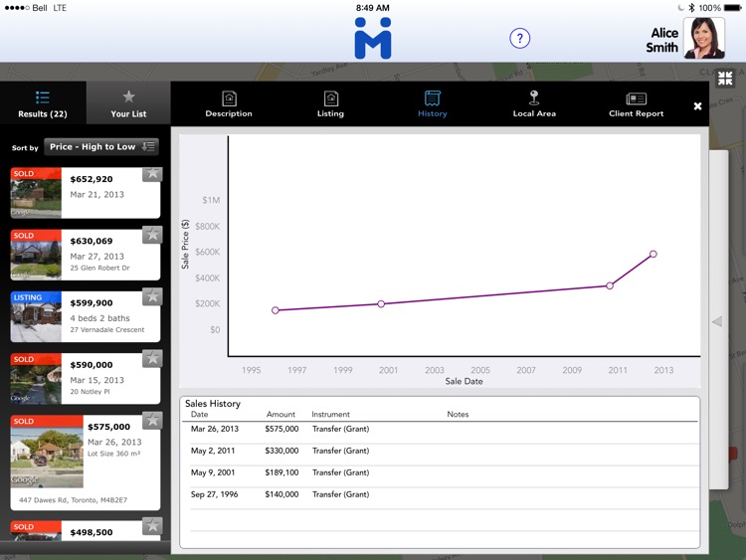Select the 2001 data point on the chart

click(381, 304)
